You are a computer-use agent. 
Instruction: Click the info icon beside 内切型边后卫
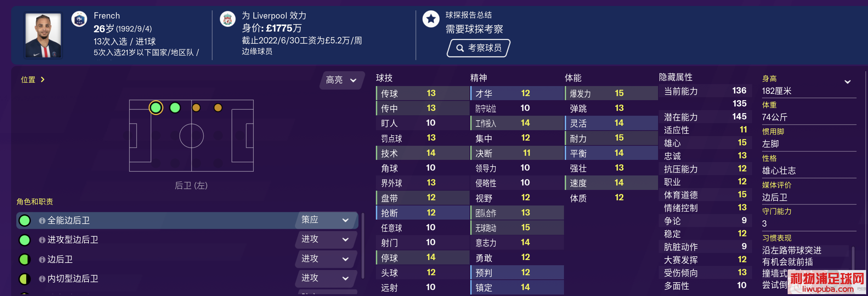42,279
